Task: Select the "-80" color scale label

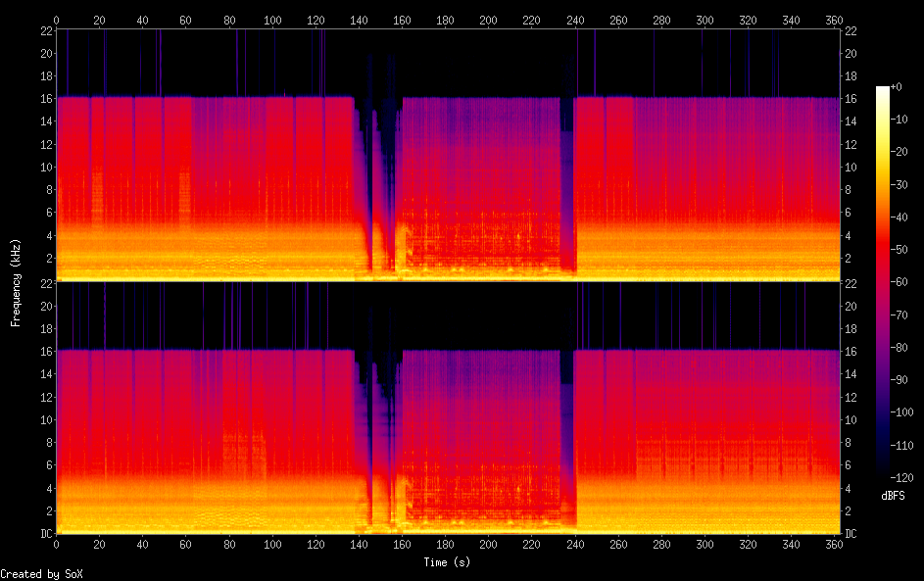Action: (900, 347)
